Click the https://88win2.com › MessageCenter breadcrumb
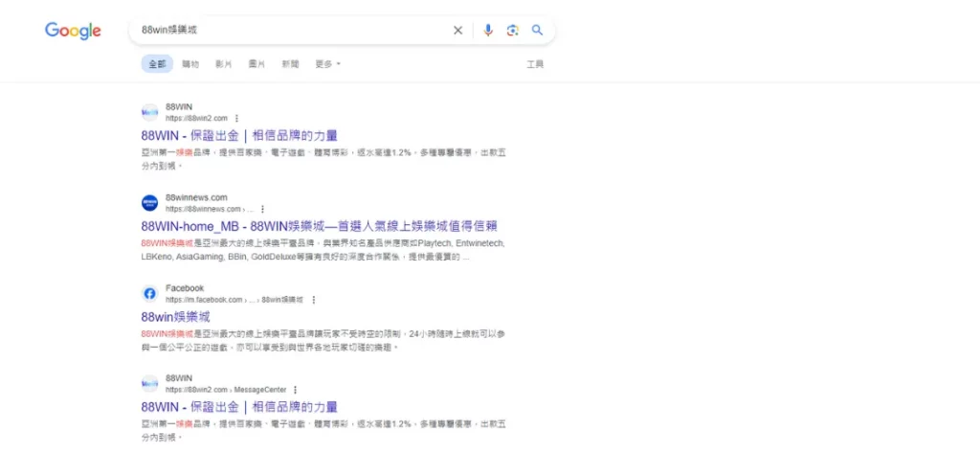Screen dimensions: 980x454 (226, 390)
